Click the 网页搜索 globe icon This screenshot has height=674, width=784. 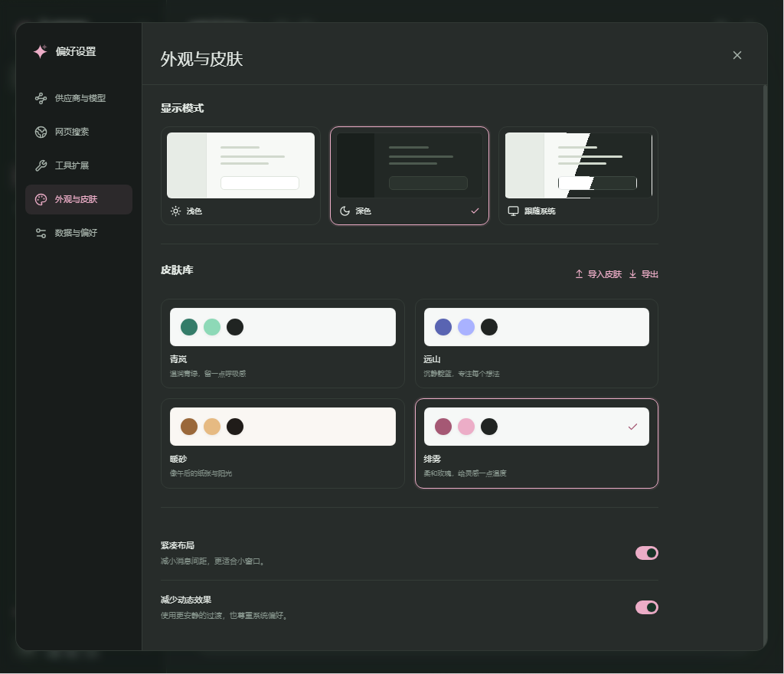[41, 132]
